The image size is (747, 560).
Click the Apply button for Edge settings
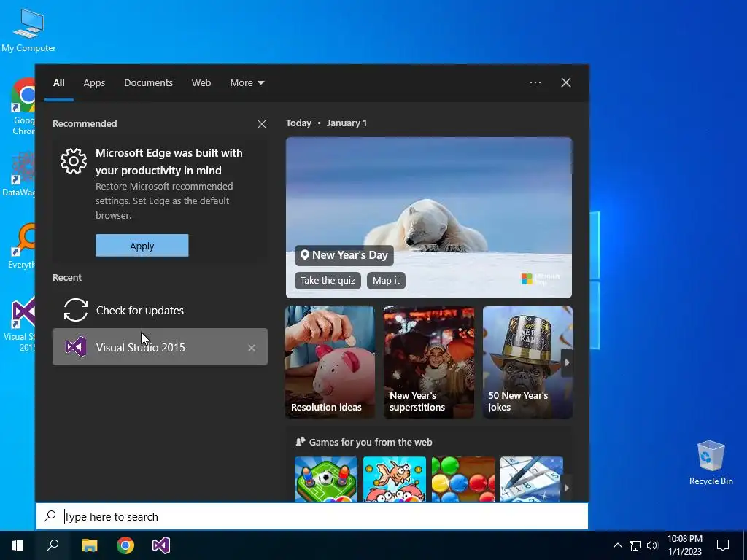click(x=142, y=246)
